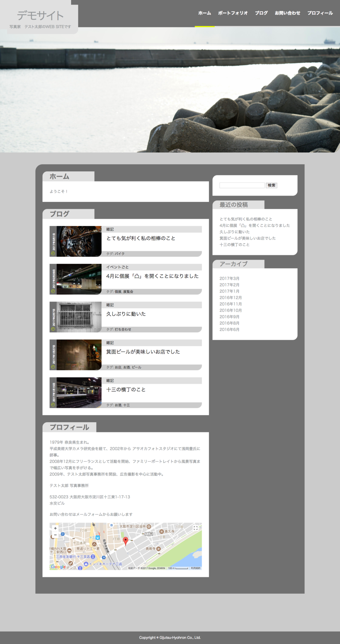Open the 2017年2月 archive
This screenshot has height=644, width=340.
229,285
